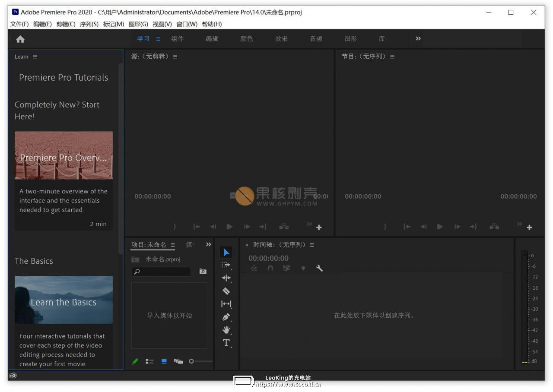Screen dimensions: 553x392
Task: Switch Project panel to list view
Action: point(149,361)
